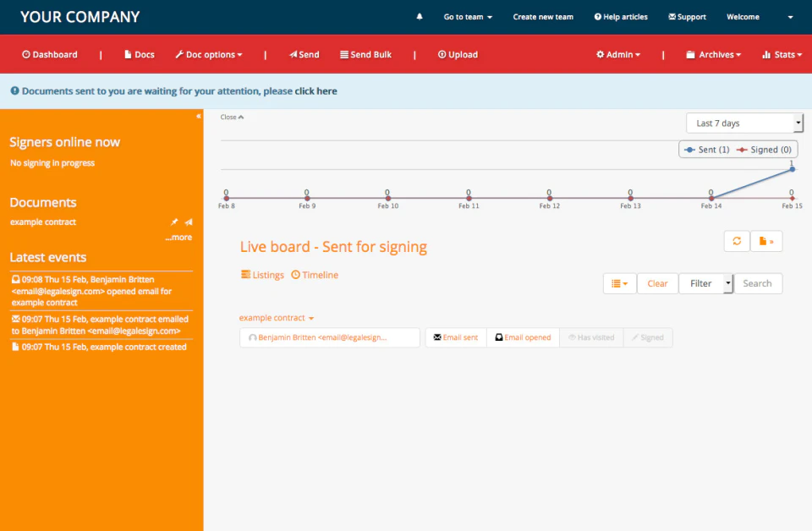Click the document export icon button
Image resolution: width=812 pixels, height=531 pixels.
coord(766,241)
